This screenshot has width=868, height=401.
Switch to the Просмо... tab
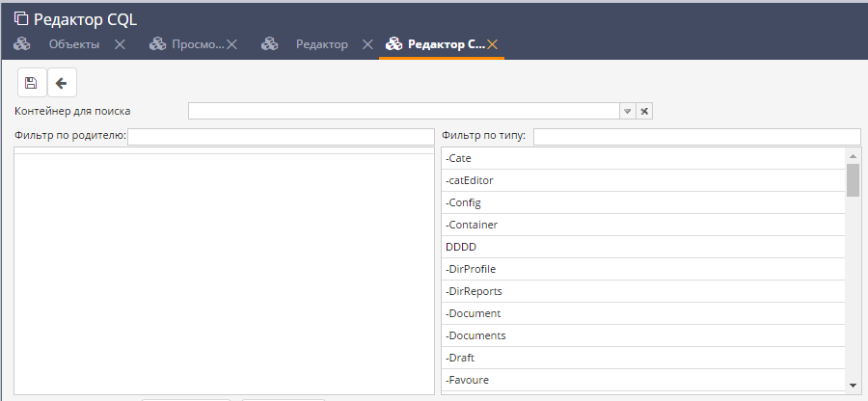pos(197,44)
